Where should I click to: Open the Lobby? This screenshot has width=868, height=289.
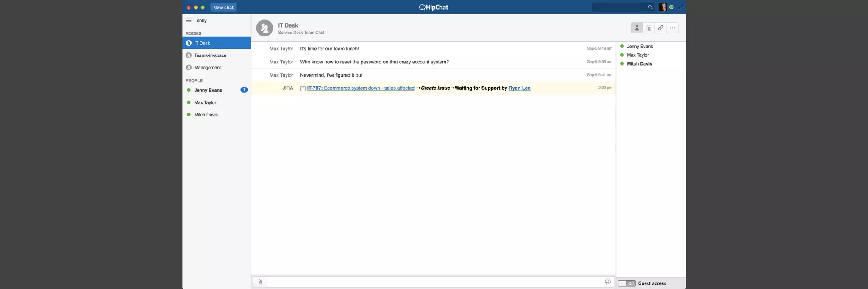pos(200,20)
